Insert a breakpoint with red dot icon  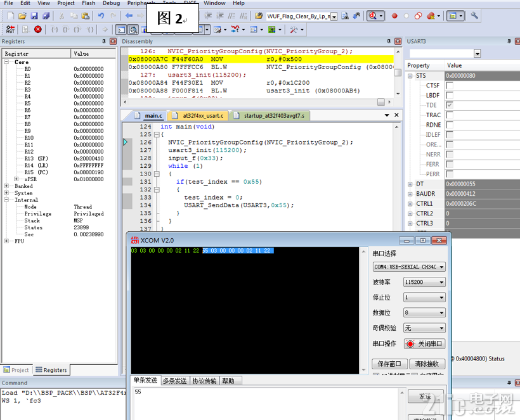click(x=394, y=16)
